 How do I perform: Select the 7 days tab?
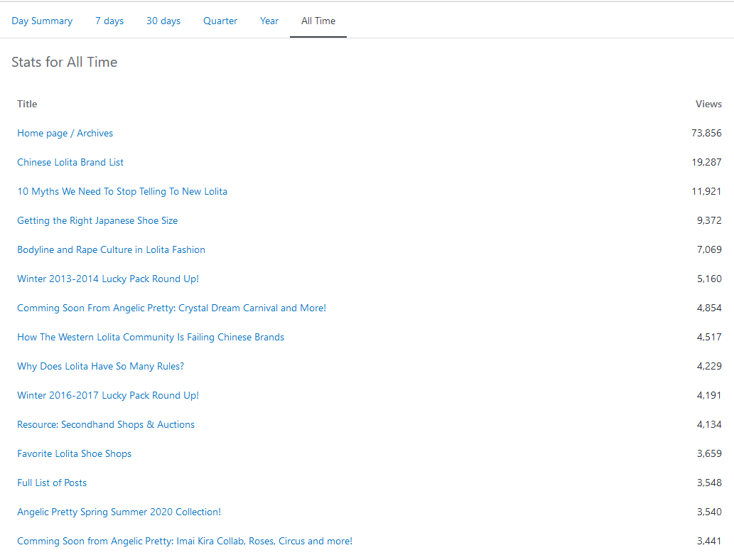(x=109, y=21)
